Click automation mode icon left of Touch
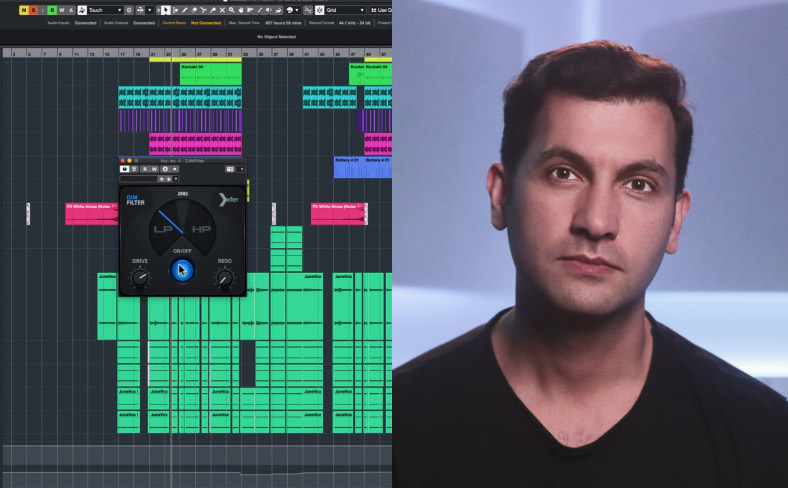 (82, 10)
